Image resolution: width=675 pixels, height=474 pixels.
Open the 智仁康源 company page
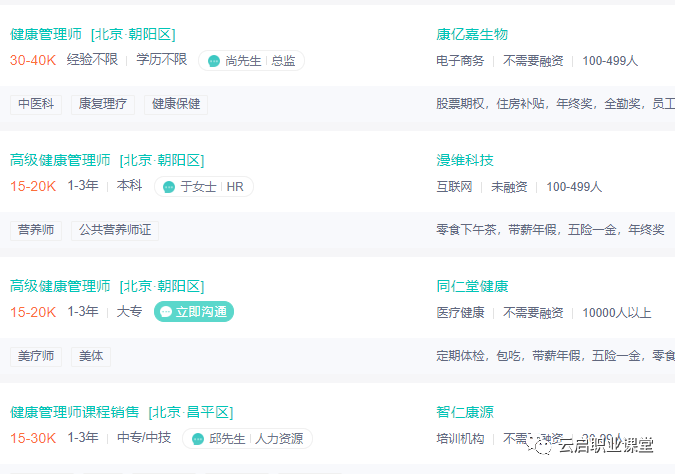[x=464, y=412]
